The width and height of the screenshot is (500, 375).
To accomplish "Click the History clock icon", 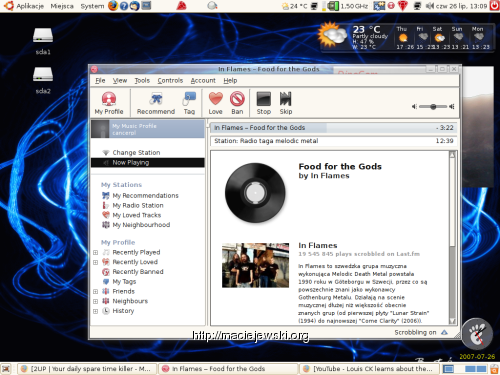I will tap(106, 311).
